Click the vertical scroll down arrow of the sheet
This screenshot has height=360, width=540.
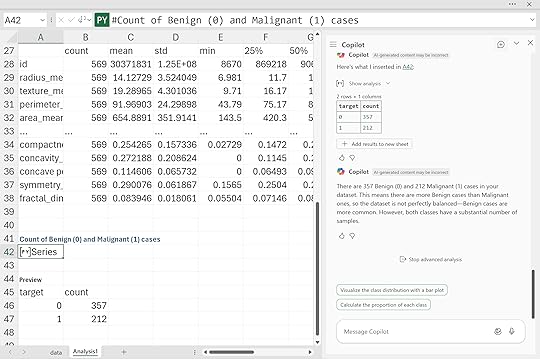click(x=317, y=342)
